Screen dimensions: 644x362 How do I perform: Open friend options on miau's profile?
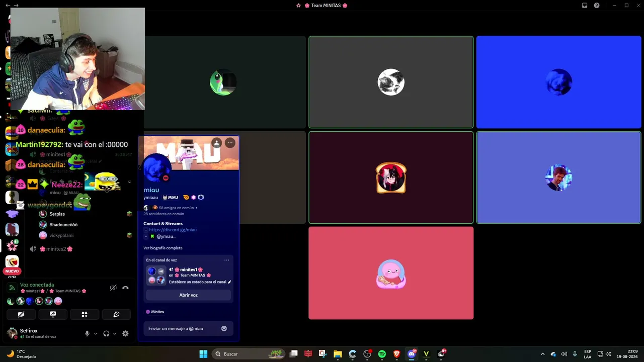(216, 143)
